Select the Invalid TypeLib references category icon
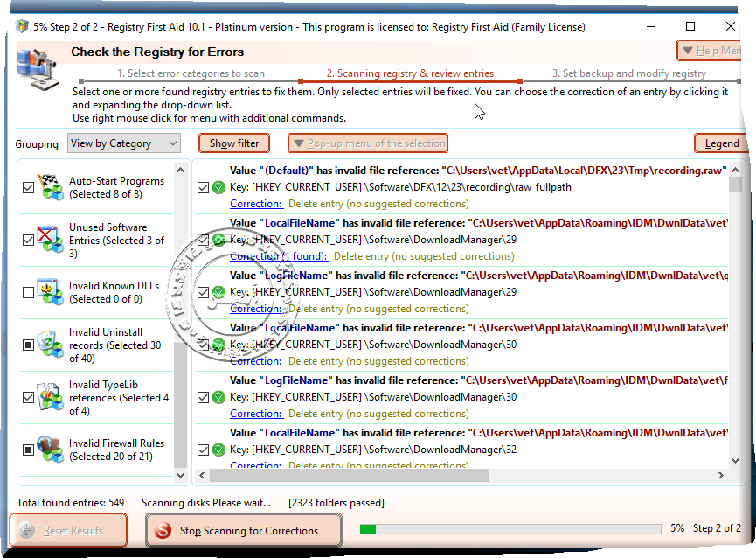Image resolution: width=756 pixels, height=558 pixels. [x=51, y=397]
